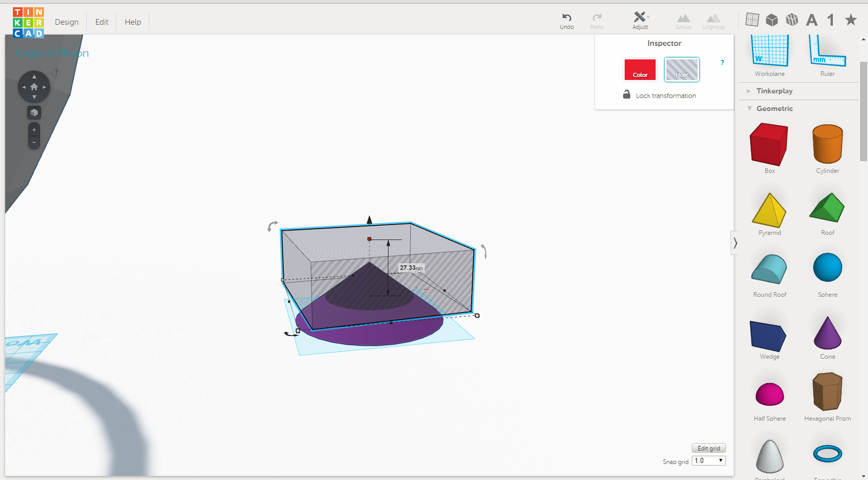Click the home view button
Screen dimensions: 868x480
coord(34,87)
